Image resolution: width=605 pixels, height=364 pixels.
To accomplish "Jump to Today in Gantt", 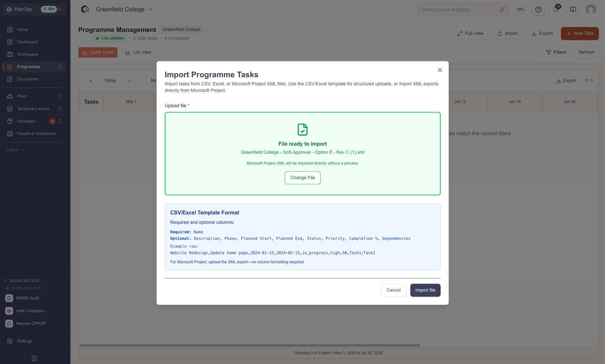I will (x=110, y=81).
